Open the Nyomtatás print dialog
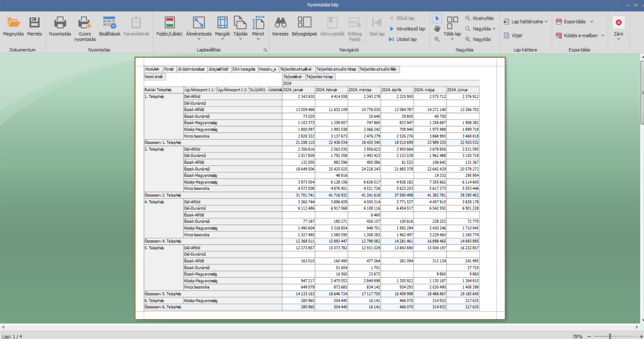 point(60,23)
